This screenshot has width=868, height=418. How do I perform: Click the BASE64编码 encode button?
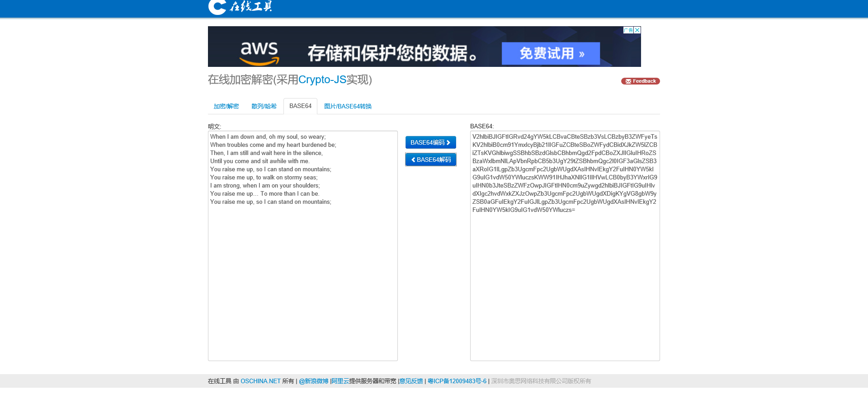(430, 142)
